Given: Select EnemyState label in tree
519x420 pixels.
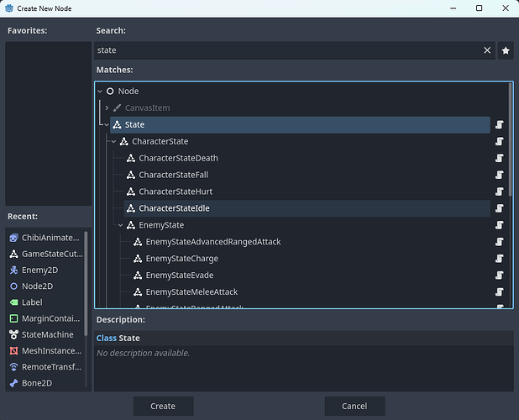Looking at the screenshot, I should (x=161, y=225).
